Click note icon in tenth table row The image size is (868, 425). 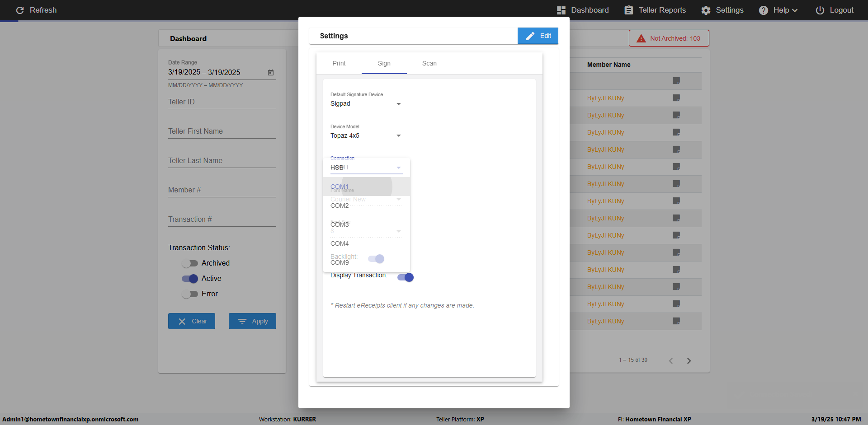[676, 235]
